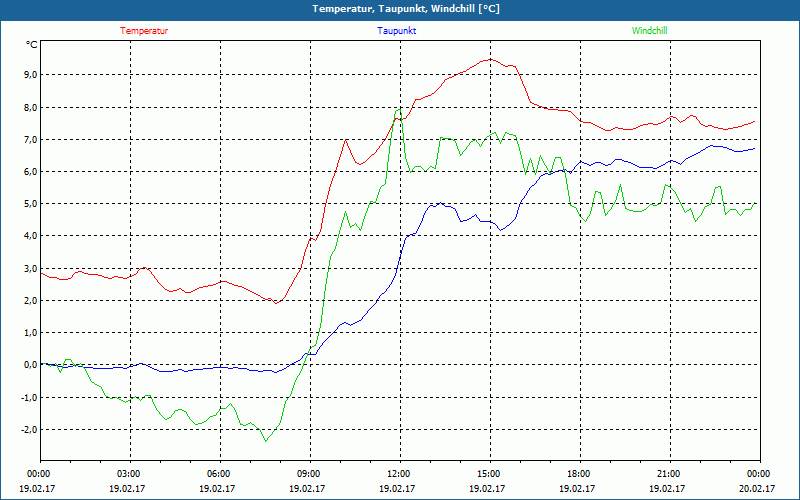Click the 7,0 y-axis value
The height and width of the screenshot is (500, 800).
31,140
